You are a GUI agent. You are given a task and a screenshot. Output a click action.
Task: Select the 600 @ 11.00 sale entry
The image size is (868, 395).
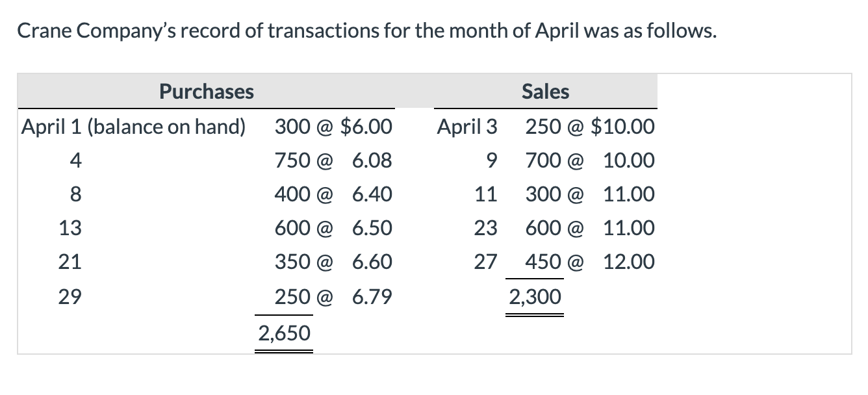coord(590,228)
